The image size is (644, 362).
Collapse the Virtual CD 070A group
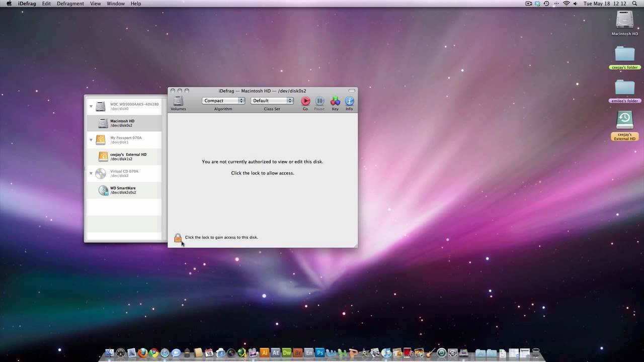91,173
